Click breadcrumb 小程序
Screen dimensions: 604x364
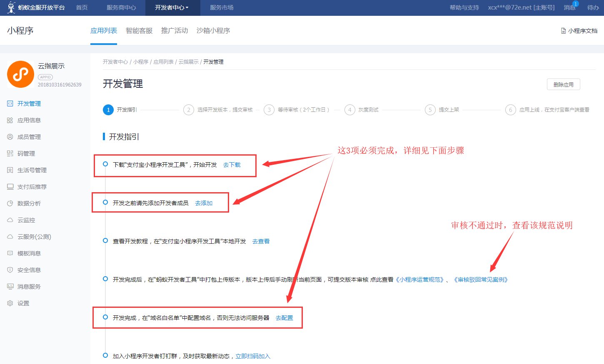pos(141,62)
